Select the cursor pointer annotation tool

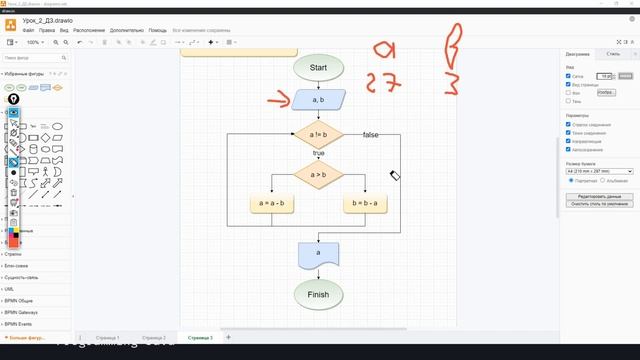(x=13, y=122)
